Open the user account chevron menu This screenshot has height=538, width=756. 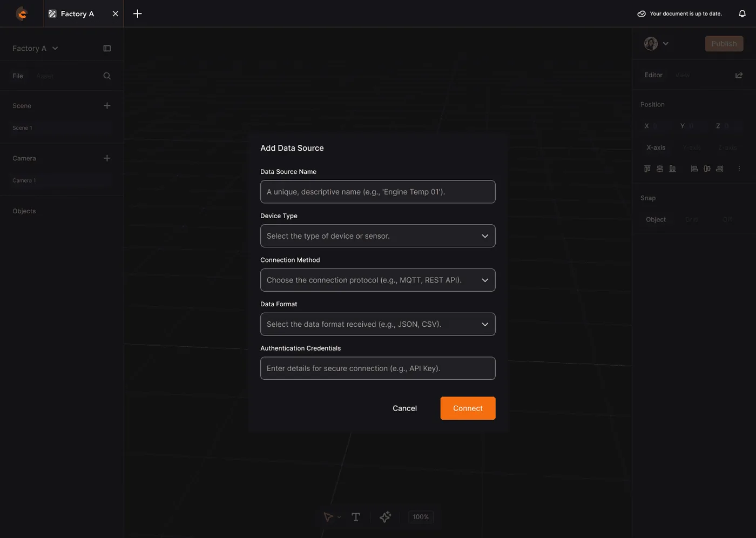pos(666,44)
